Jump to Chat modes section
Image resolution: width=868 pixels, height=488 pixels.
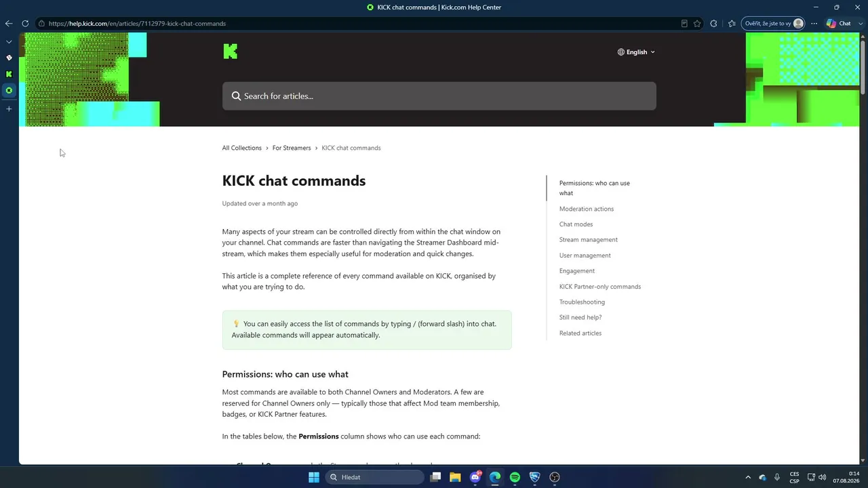576,224
